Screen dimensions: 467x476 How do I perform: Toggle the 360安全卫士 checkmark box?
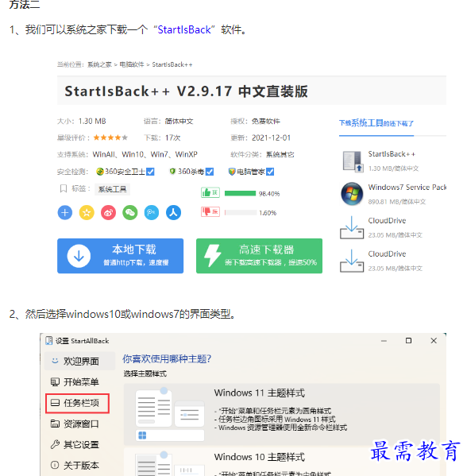[150, 172]
